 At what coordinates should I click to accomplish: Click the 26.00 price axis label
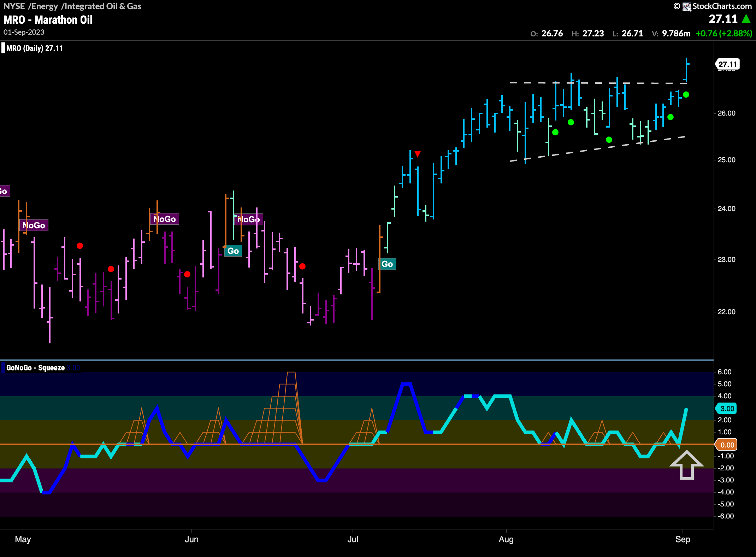727,113
